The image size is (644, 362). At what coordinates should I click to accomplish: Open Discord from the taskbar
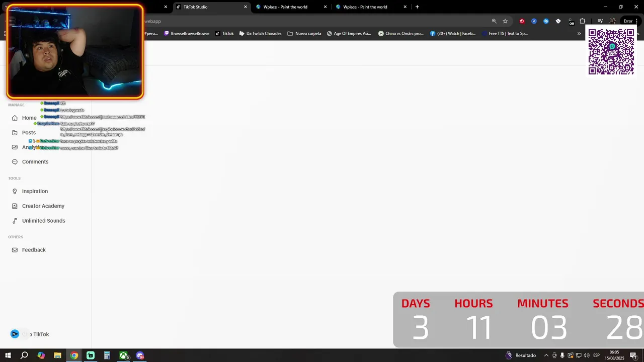pyautogui.click(x=140, y=355)
